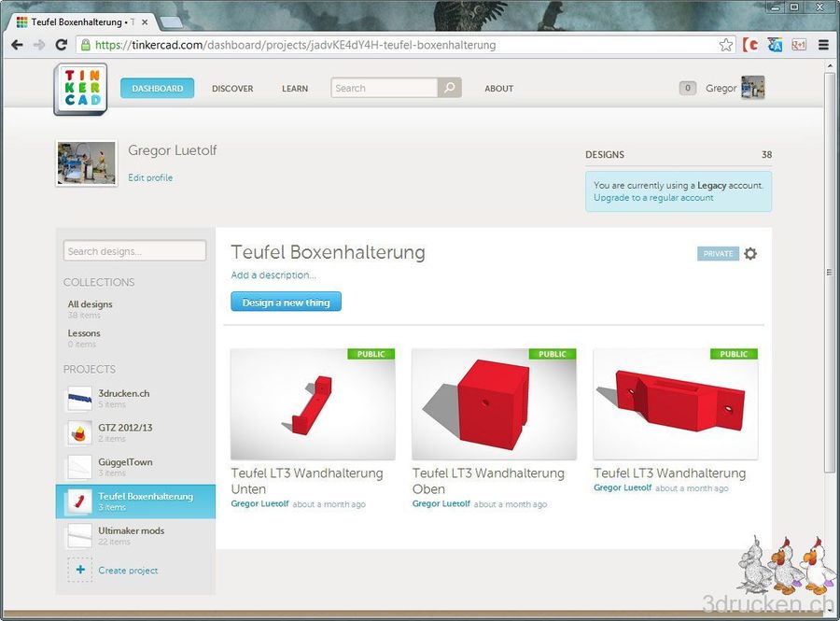Click Upgrade to a regular account link
840x621 pixels.
653,198
